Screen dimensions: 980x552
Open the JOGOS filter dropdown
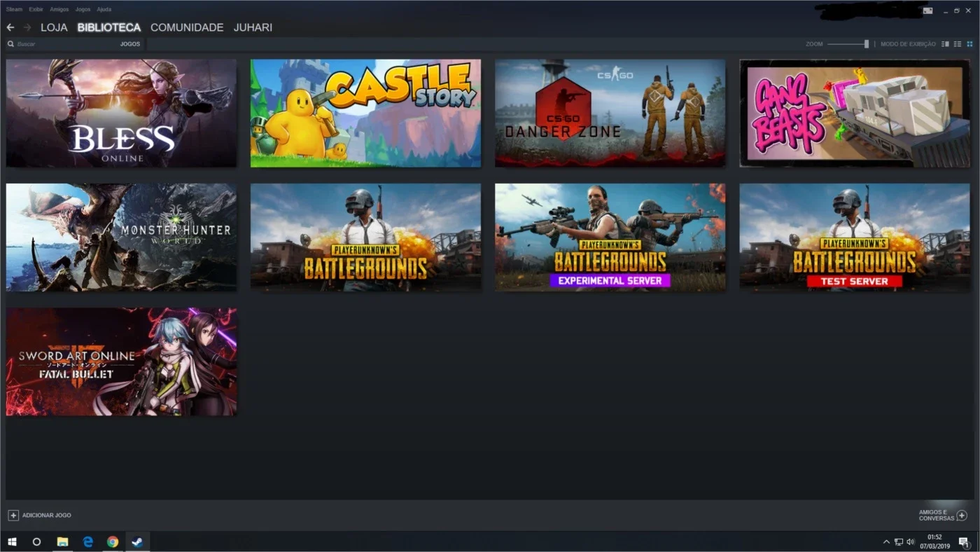pyautogui.click(x=130, y=44)
